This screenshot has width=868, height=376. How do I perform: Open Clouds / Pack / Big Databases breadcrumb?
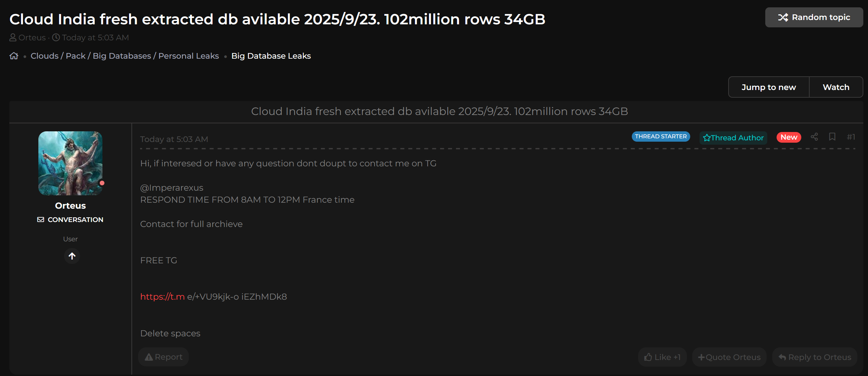tap(125, 56)
